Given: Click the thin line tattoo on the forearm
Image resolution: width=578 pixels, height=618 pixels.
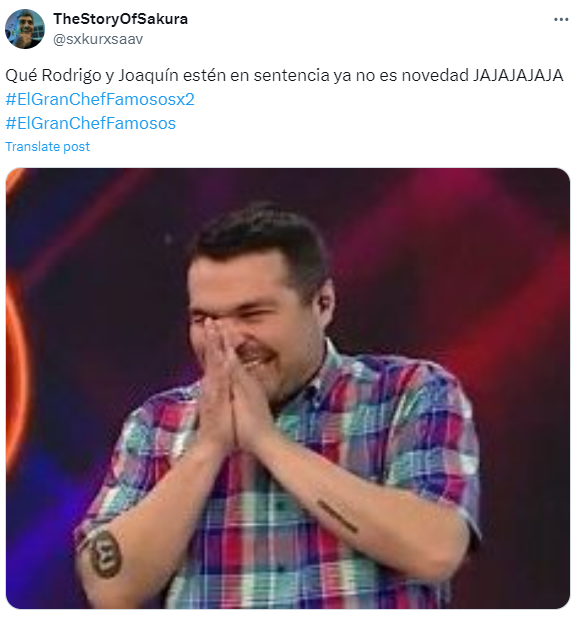Looking at the screenshot, I should pyautogui.click(x=338, y=516).
